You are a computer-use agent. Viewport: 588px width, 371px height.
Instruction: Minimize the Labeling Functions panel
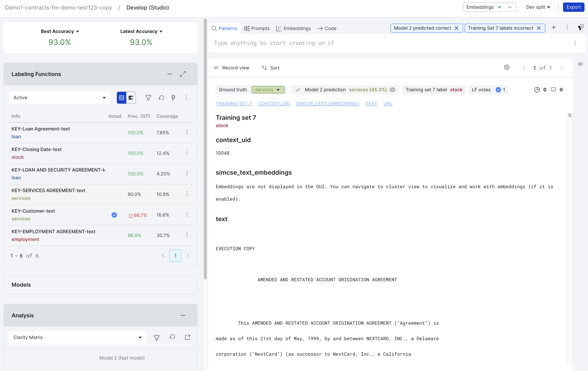pos(170,74)
